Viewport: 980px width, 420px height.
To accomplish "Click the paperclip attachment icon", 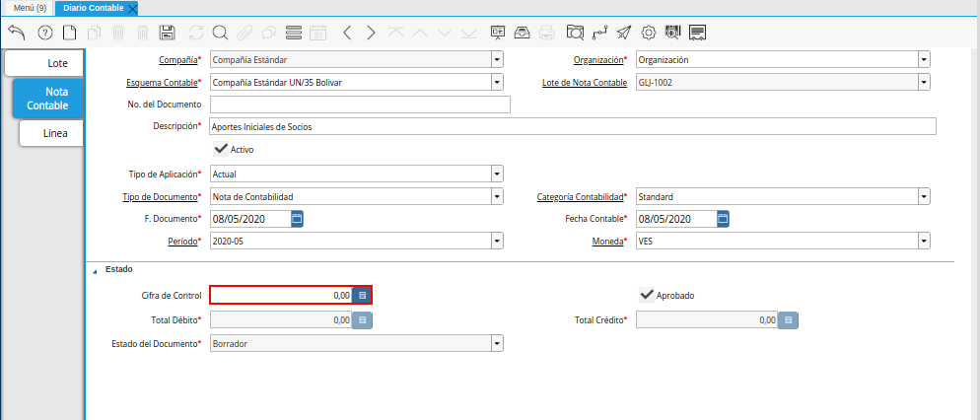I will pyautogui.click(x=245, y=33).
